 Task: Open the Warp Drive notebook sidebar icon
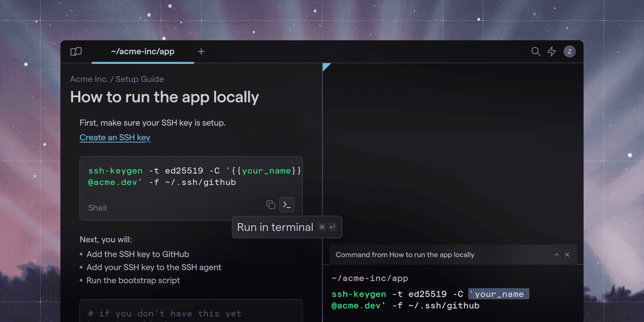(76, 51)
